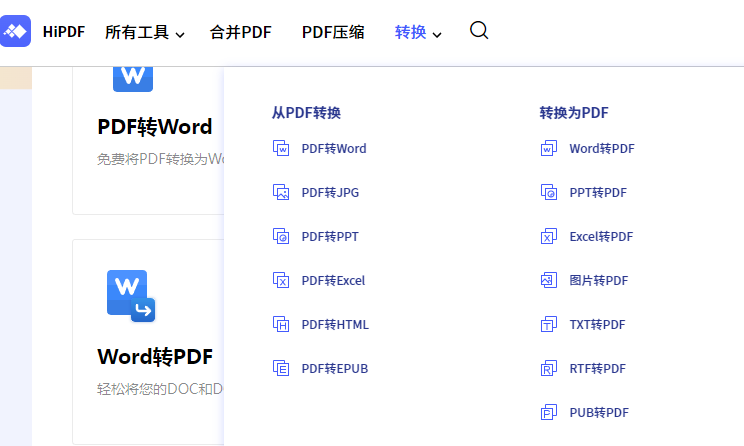Click the RTF转PDF icon
The image size is (744, 446).
coord(549,369)
